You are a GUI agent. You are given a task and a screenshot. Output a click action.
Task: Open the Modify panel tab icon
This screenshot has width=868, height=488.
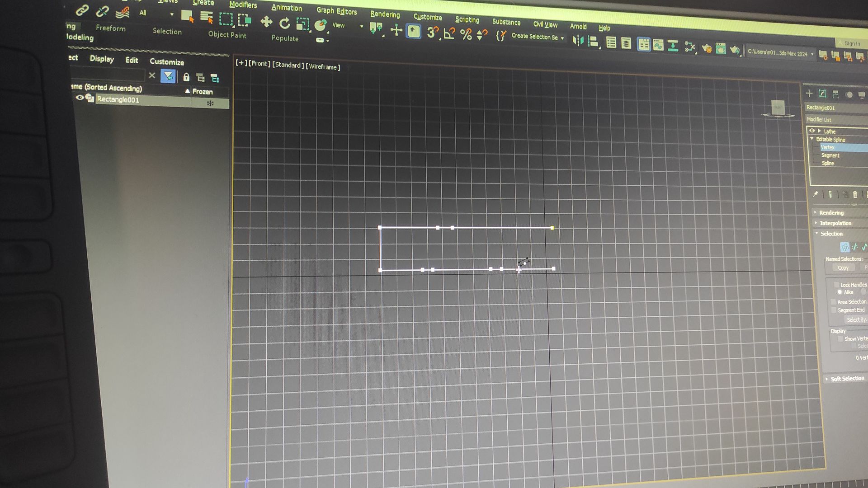click(822, 94)
